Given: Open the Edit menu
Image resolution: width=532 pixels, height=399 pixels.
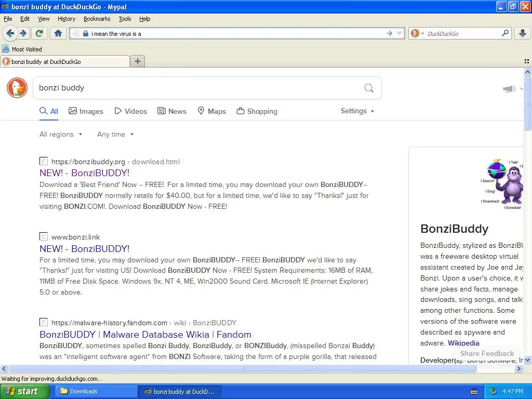Looking at the screenshot, I should click(x=25, y=19).
